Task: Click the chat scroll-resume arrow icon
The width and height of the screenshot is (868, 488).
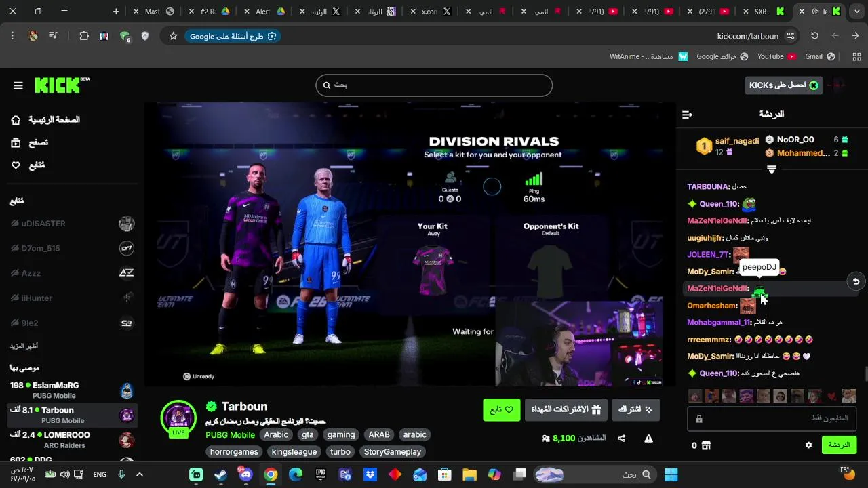Action: 856,281
